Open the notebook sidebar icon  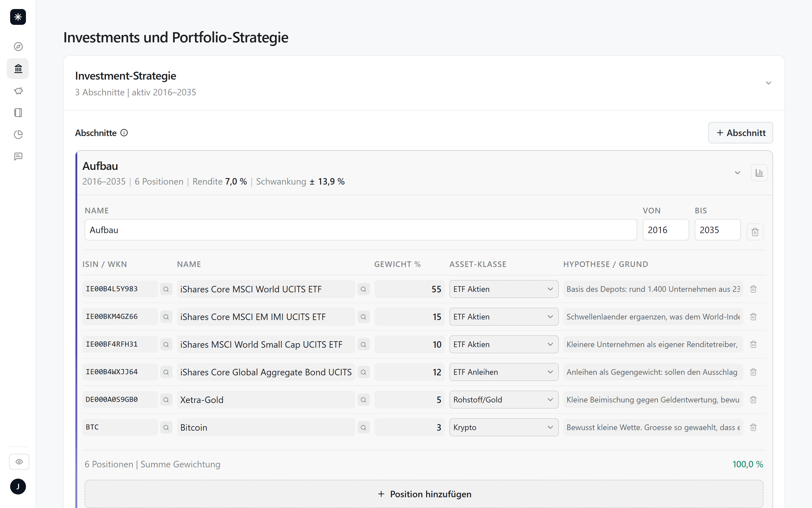(x=18, y=113)
